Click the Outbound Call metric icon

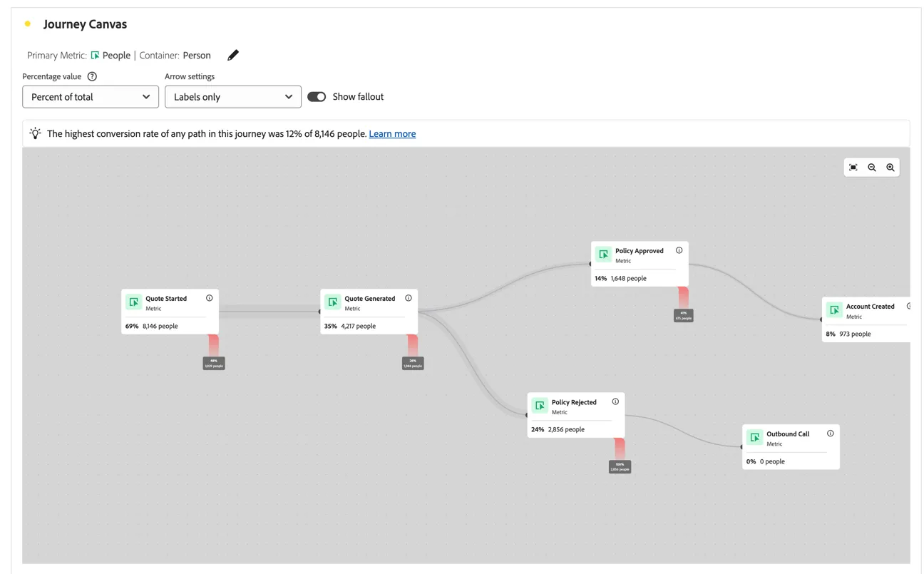[x=754, y=437]
